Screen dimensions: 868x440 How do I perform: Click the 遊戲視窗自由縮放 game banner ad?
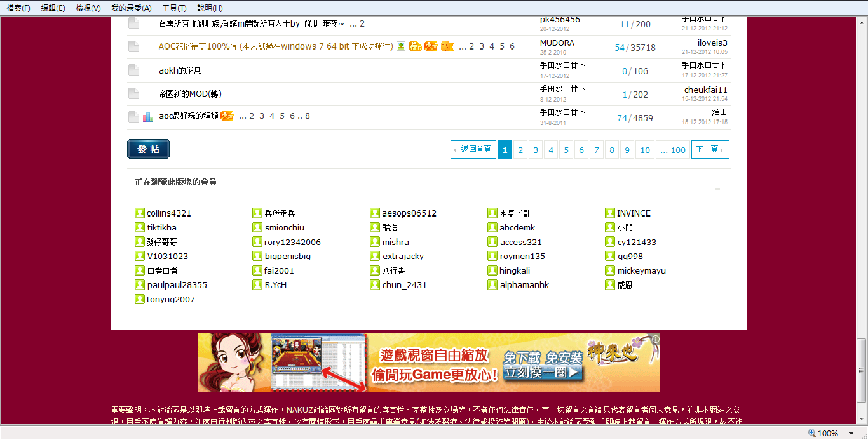tap(428, 363)
